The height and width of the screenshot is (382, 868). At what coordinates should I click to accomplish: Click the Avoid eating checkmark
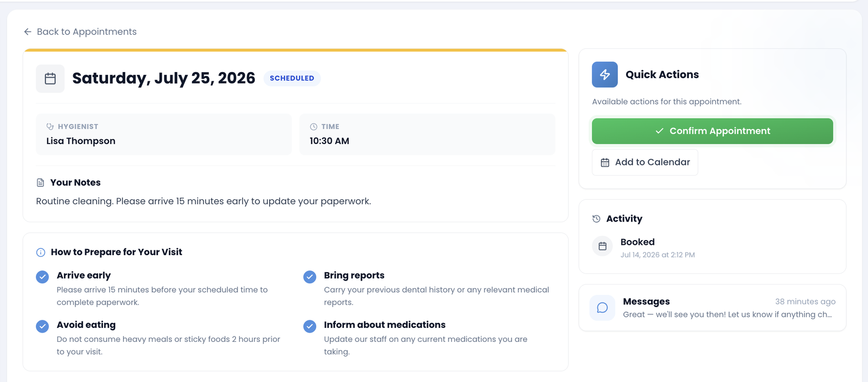pyautogui.click(x=42, y=326)
